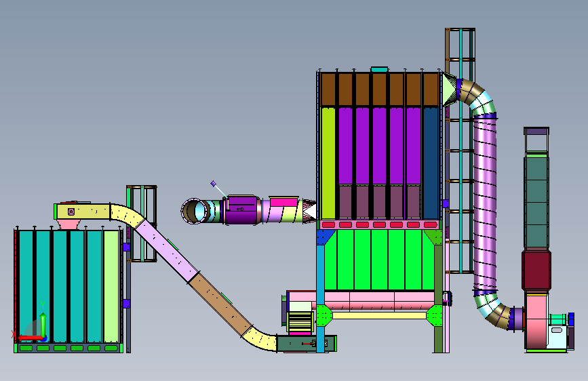
Task: Select the light green panel in the left filter unit
Action: (111, 287)
